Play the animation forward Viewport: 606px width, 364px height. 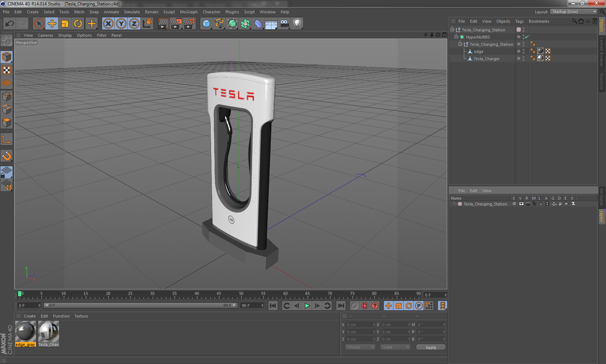click(x=307, y=306)
